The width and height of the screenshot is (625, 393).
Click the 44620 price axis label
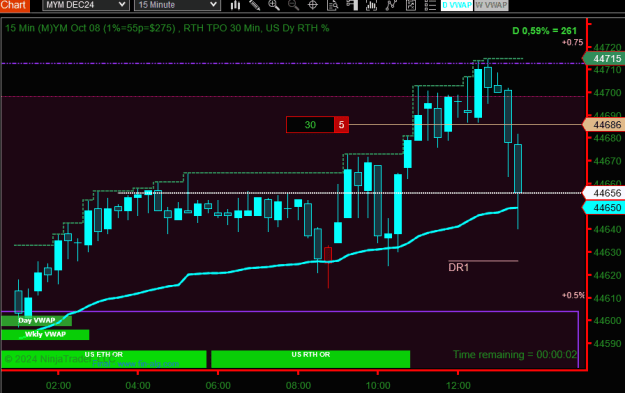point(607,275)
